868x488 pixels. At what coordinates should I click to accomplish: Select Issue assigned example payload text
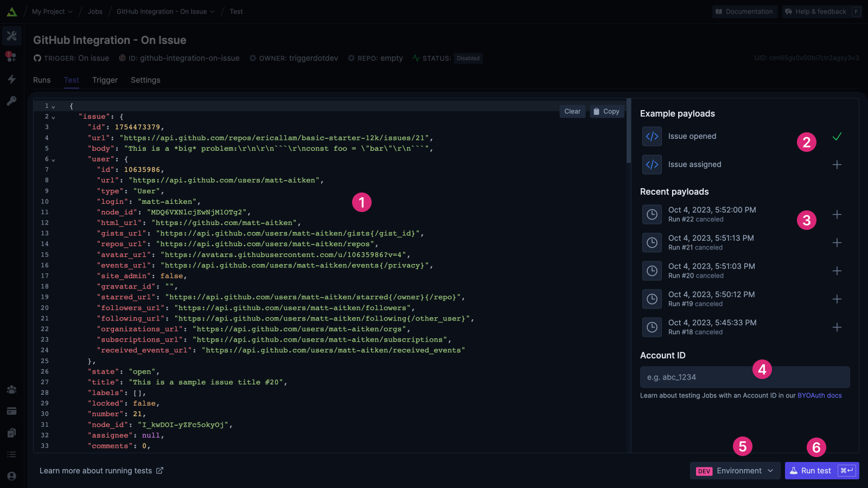pos(695,164)
